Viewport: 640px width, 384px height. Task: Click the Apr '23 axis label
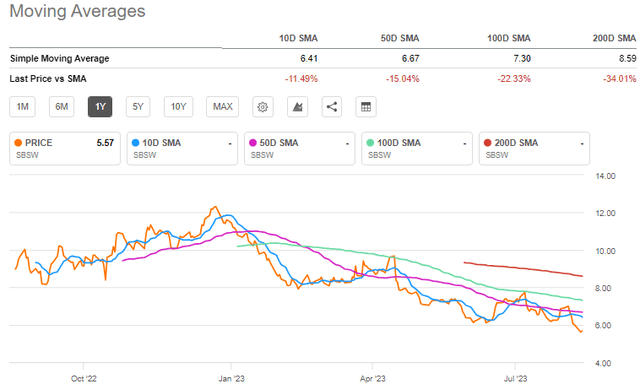[372, 379]
